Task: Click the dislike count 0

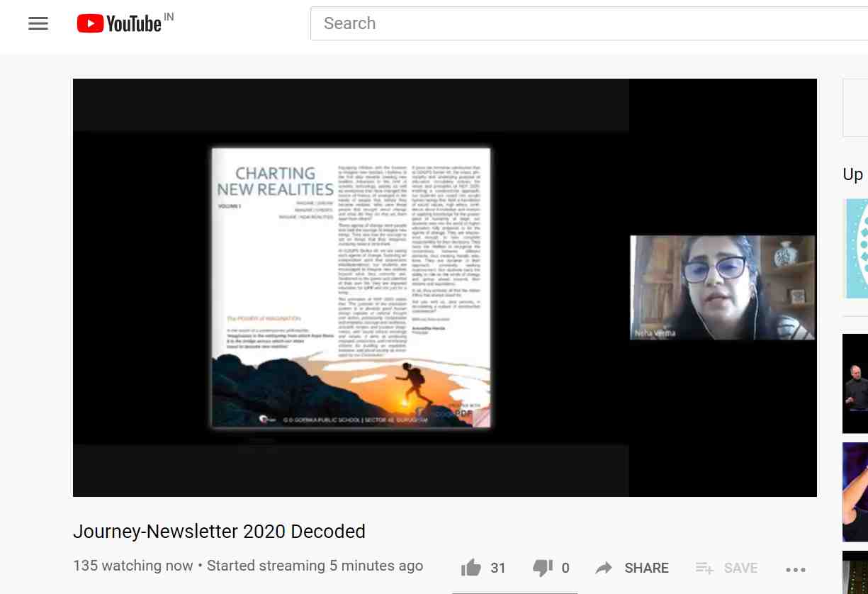Action: 565,568
